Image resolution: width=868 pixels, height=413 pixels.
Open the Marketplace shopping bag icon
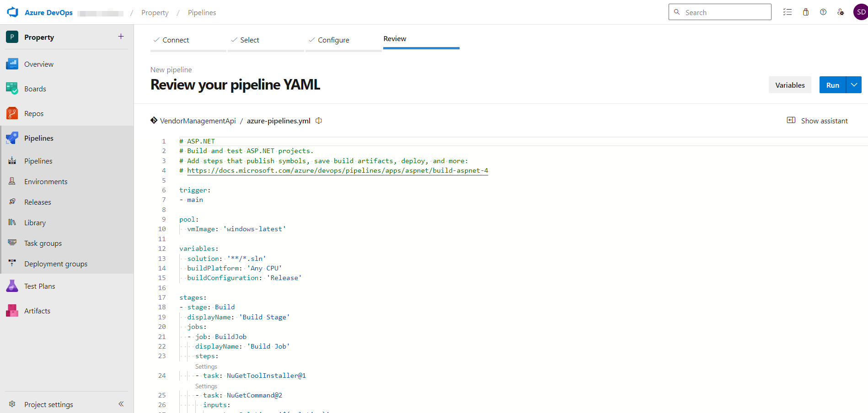806,12
